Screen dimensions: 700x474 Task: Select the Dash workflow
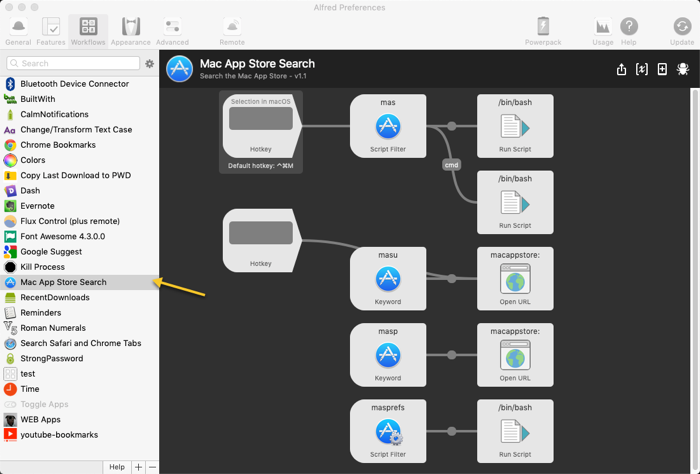click(79, 191)
